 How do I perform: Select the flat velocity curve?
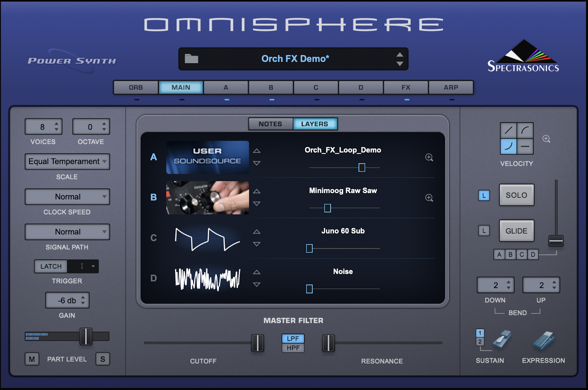pyautogui.click(x=525, y=146)
